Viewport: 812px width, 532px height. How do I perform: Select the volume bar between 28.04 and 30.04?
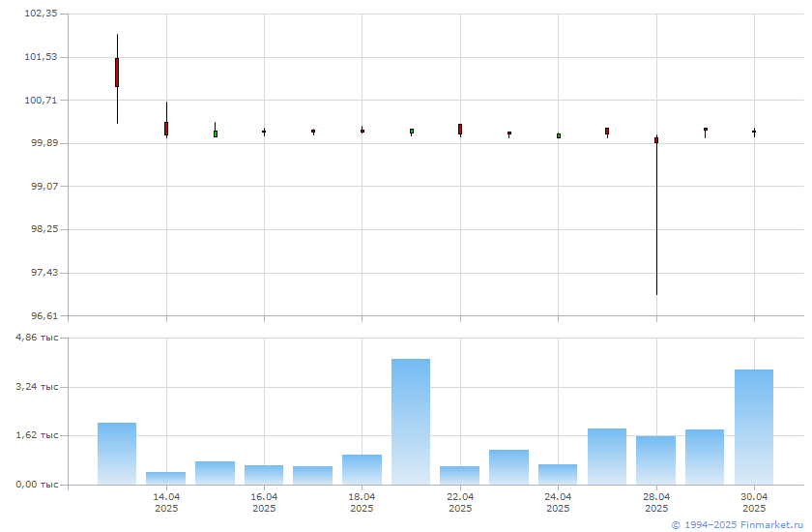point(705,458)
